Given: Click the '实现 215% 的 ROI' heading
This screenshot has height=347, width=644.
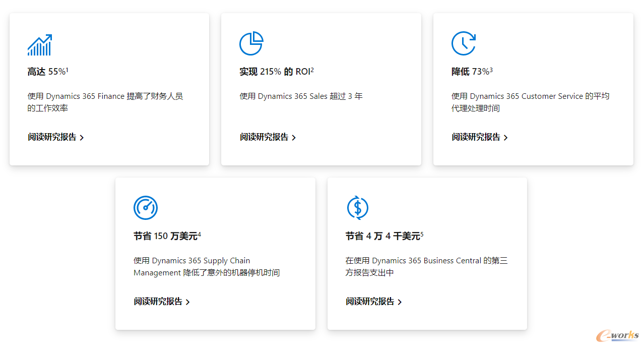Looking at the screenshot, I should coord(277,72).
